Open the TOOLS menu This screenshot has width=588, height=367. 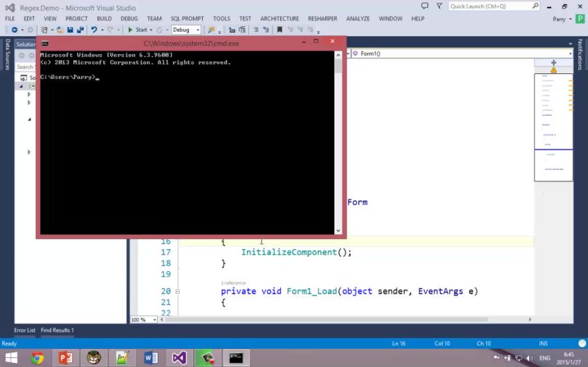point(221,19)
